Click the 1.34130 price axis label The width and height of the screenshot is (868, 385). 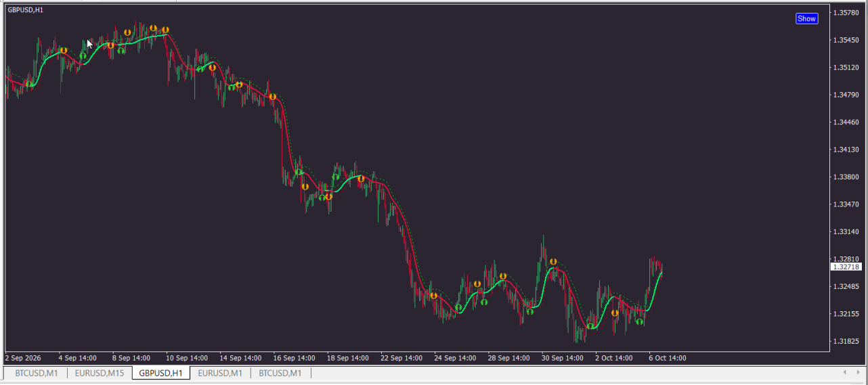coord(846,150)
